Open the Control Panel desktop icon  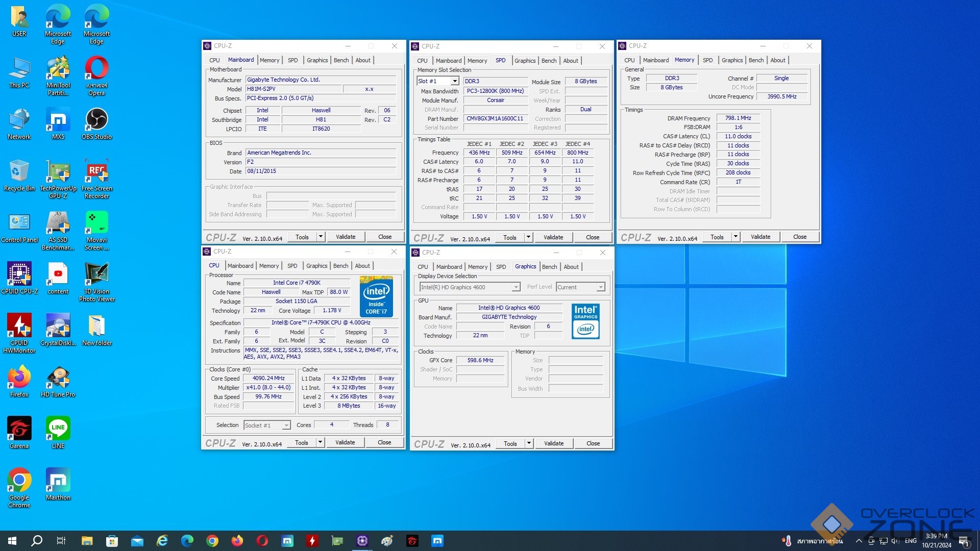pyautogui.click(x=19, y=227)
